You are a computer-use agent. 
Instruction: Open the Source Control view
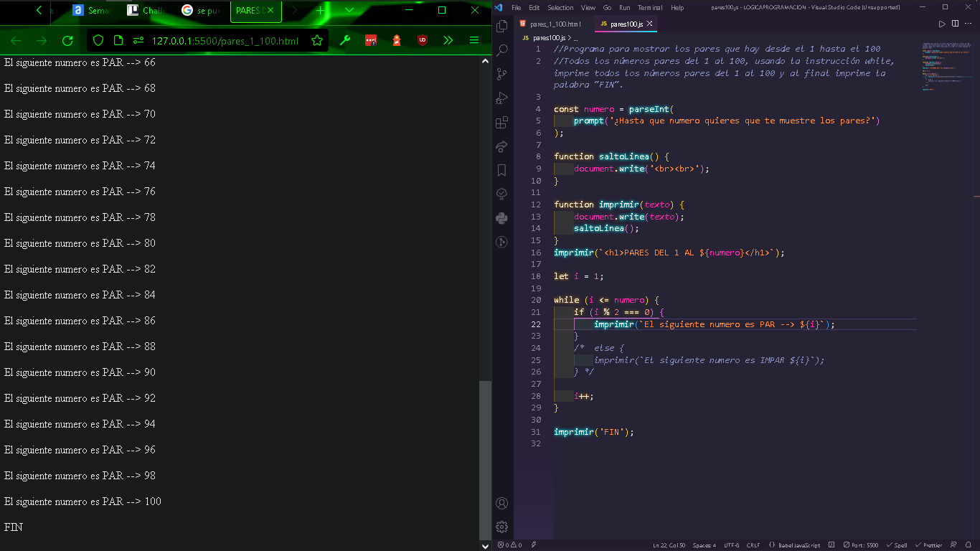pyautogui.click(x=502, y=74)
